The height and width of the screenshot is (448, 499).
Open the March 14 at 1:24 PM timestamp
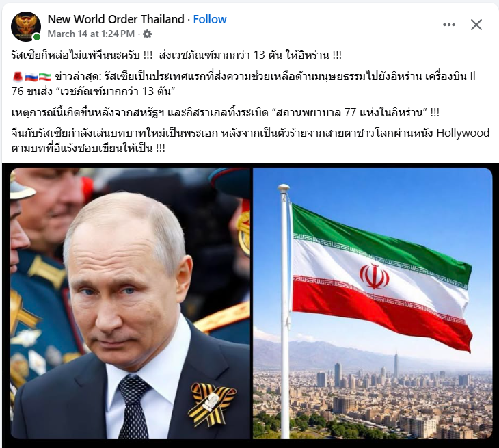91,34
